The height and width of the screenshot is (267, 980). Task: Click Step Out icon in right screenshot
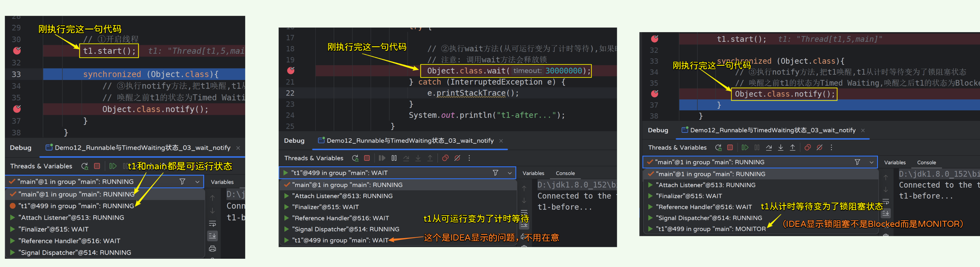pyautogui.click(x=793, y=148)
